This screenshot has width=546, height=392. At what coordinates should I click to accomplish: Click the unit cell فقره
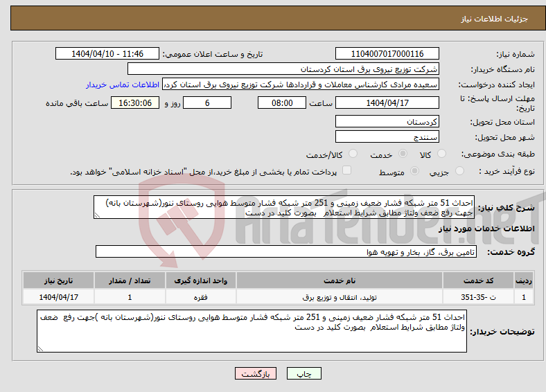[200, 297]
